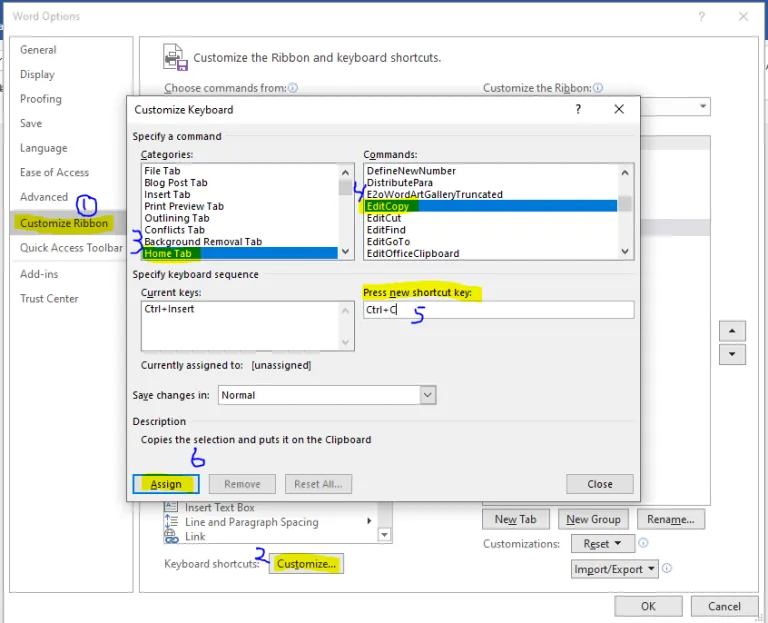Open the Save options page
Image resolution: width=768 pixels, height=623 pixels.
[31, 123]
